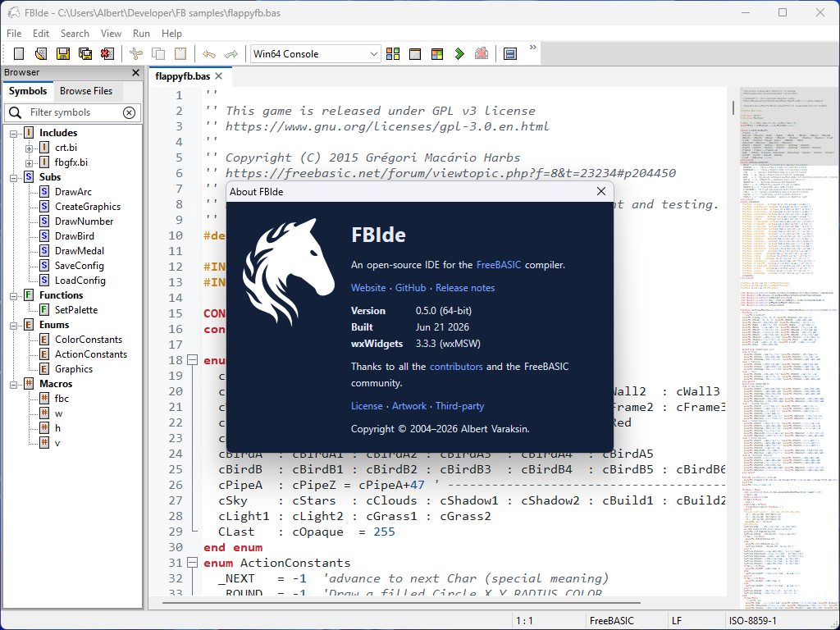The height and width of the screenshot is (630, 840).
Task: Click the Redo arrow icon
Action: [231, 53]
